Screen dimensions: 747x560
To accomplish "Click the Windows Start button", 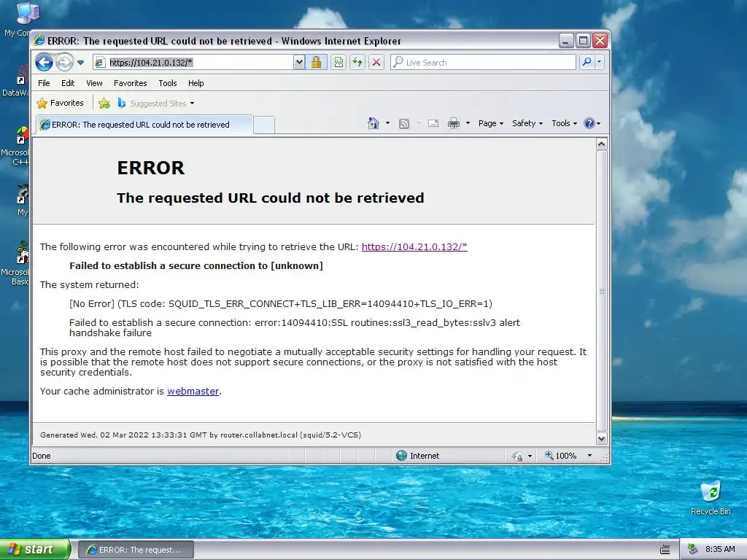I will [35, 549].
